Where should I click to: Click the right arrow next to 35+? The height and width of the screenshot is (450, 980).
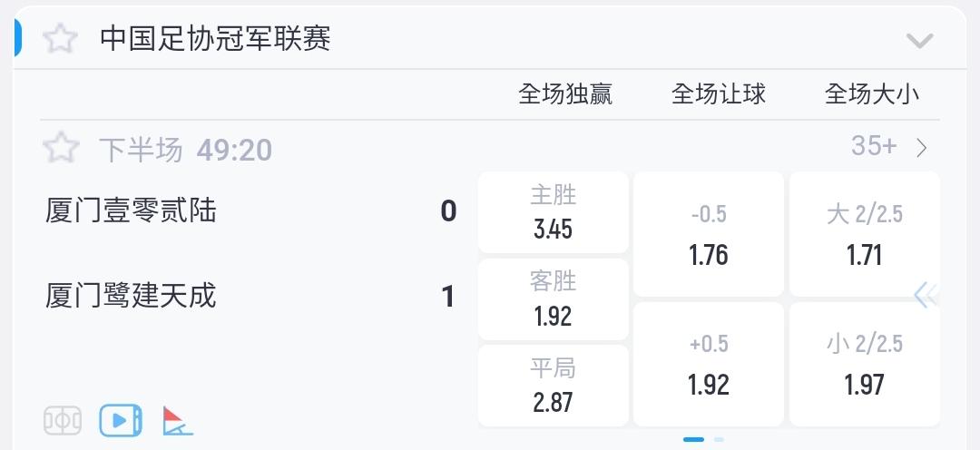[x=922, y=148]
